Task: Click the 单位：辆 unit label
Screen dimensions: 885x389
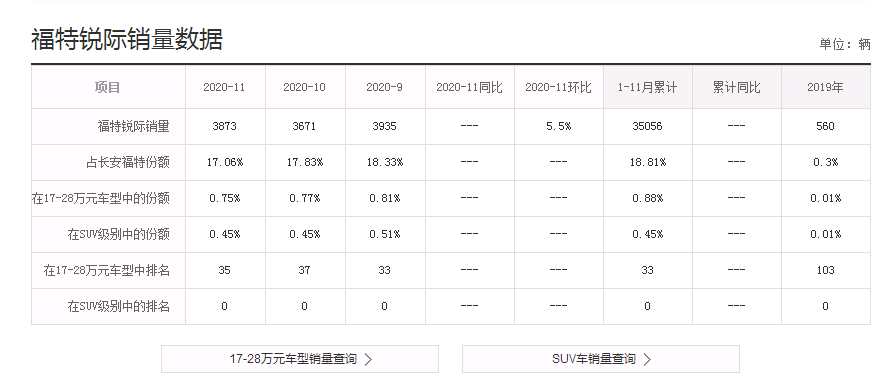Action: click(x=845, y=44)
